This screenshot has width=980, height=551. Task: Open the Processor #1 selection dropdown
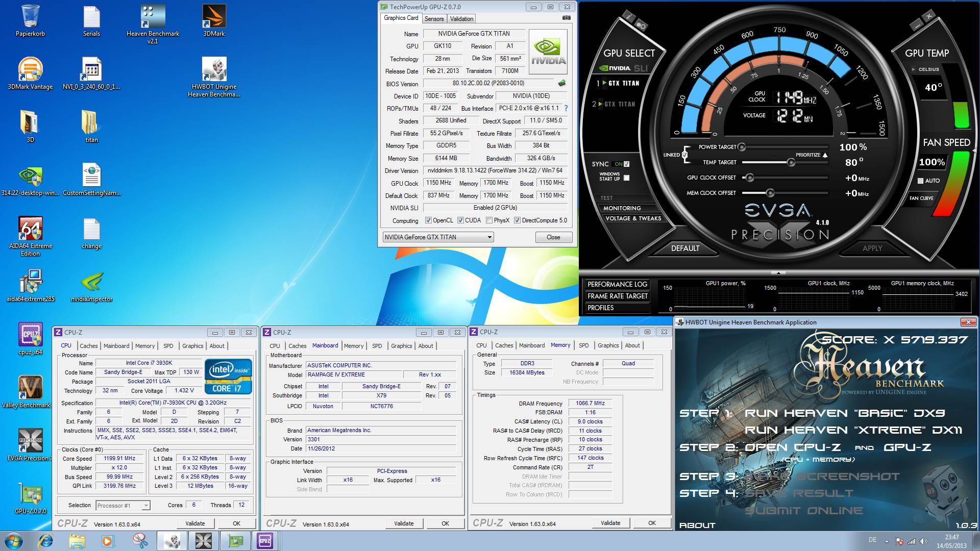(x=122, y=506)
